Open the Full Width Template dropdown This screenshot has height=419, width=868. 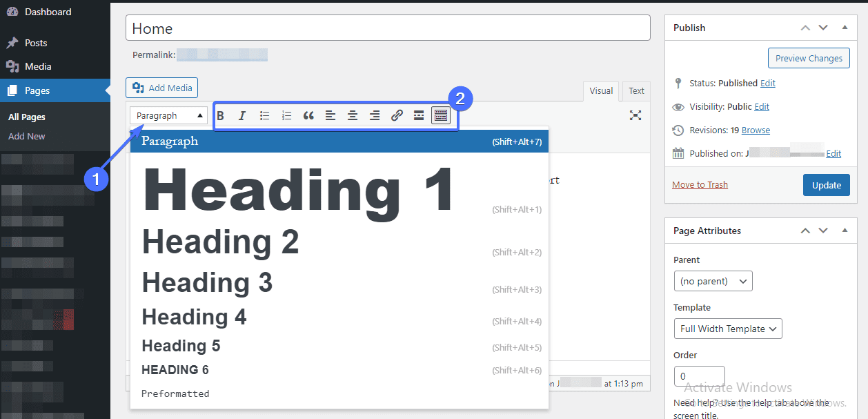(728, 329)
